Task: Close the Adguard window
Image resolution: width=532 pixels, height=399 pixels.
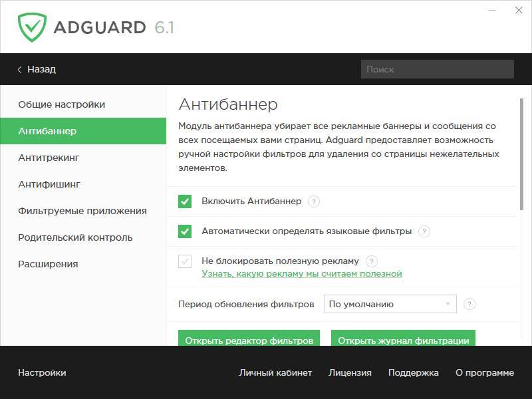Action: pos(519,11)
